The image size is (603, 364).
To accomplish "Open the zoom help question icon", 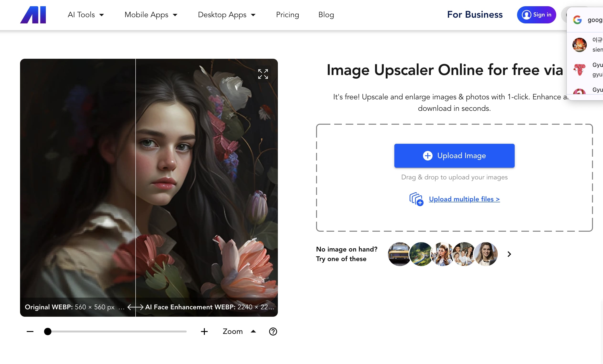I will pos(273,332).
